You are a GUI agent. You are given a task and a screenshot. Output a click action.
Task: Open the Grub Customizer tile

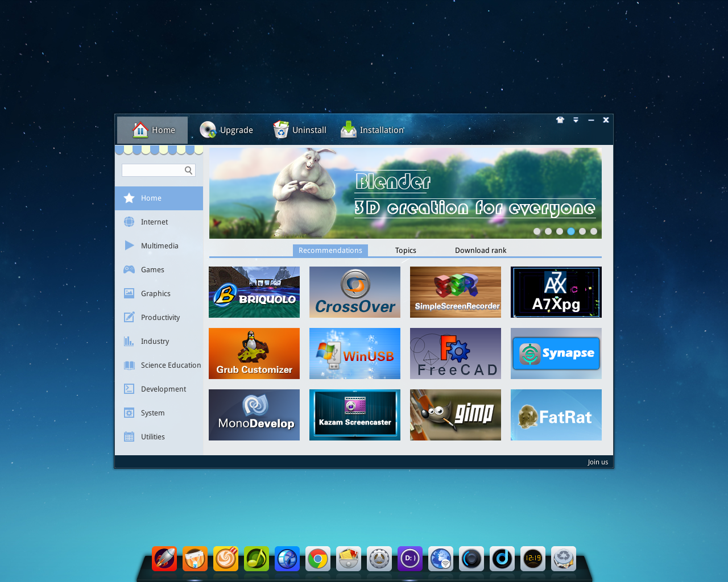(254, 354)
